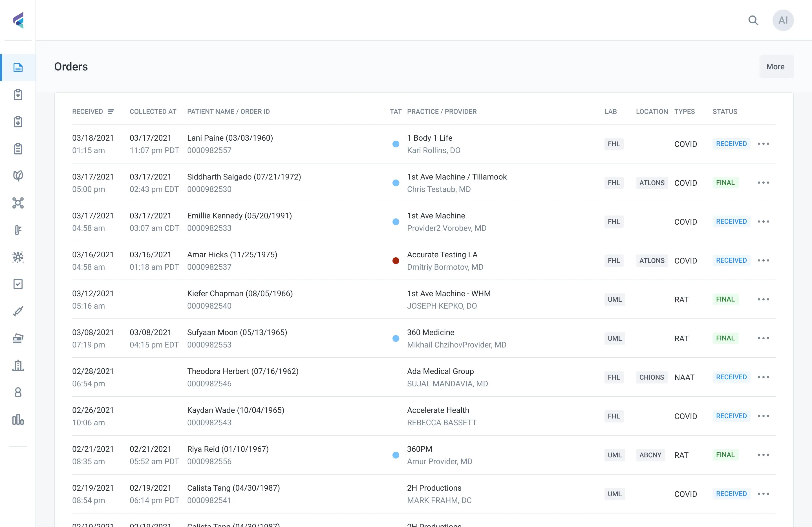Screen dimensions: 812x527
Task: Open actions menu for Riya Reid order
Action: tap(764, 455)
